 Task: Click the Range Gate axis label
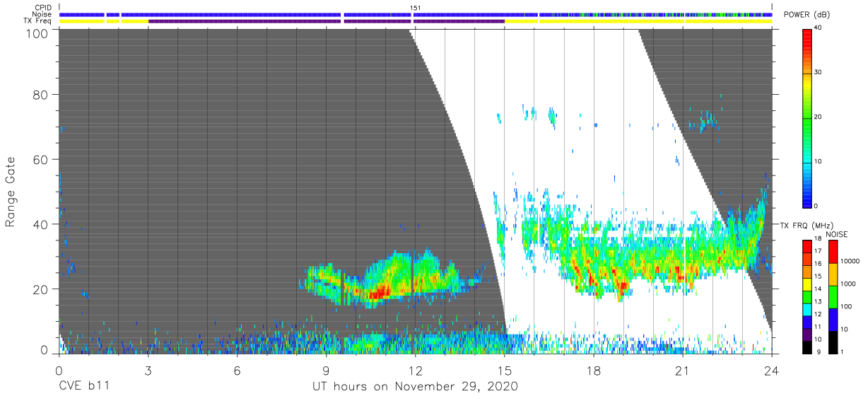coord(11,191)
